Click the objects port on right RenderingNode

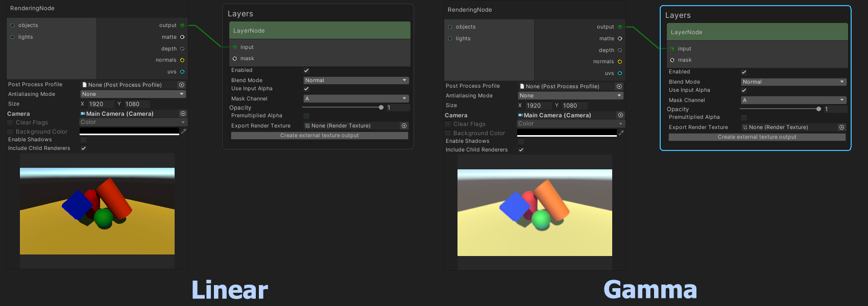(x=450, y=27)
